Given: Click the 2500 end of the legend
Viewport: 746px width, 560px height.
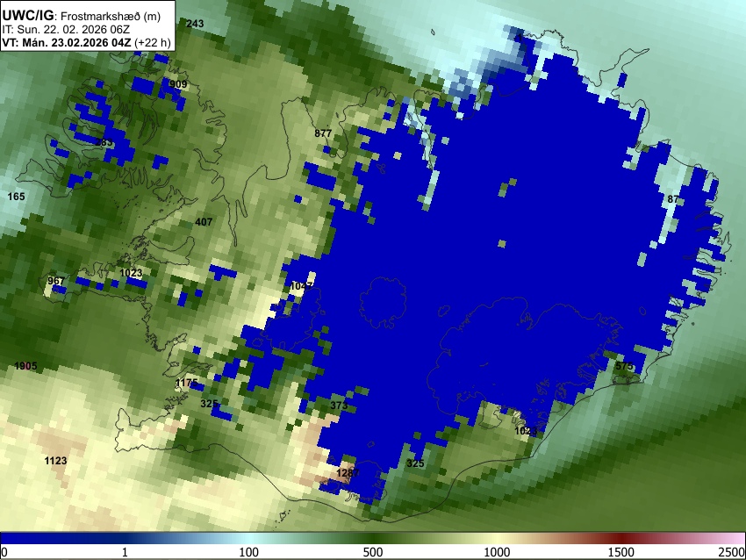Looking at the screenshot, I should [732, 552].
